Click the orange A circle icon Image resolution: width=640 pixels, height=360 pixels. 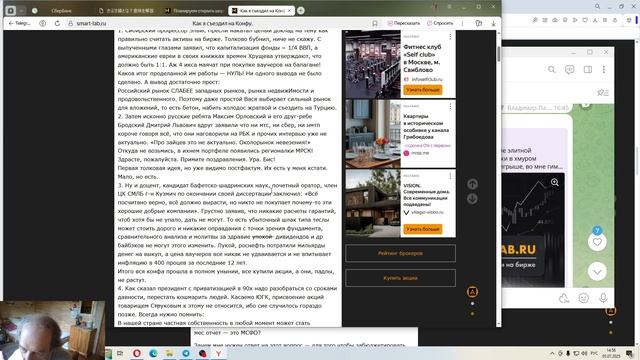pos(472,292)
